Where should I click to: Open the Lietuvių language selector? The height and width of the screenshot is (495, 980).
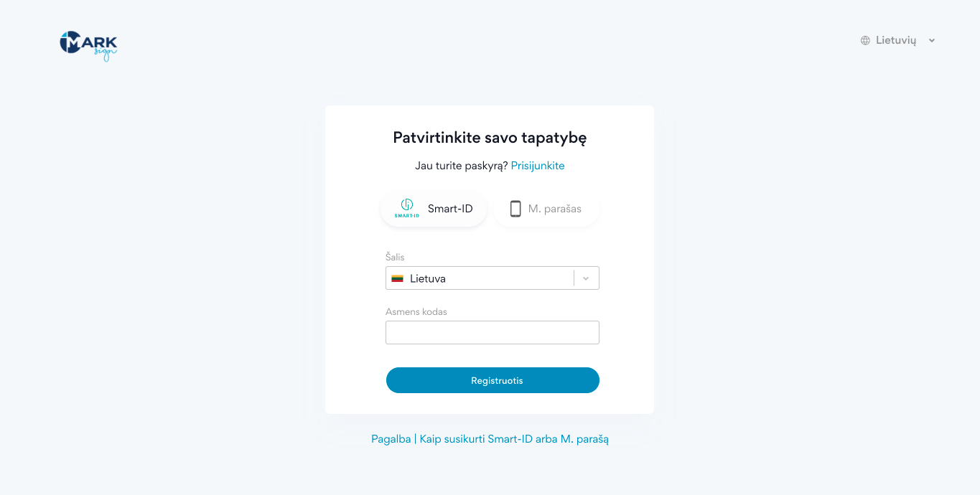coord(895,41)
